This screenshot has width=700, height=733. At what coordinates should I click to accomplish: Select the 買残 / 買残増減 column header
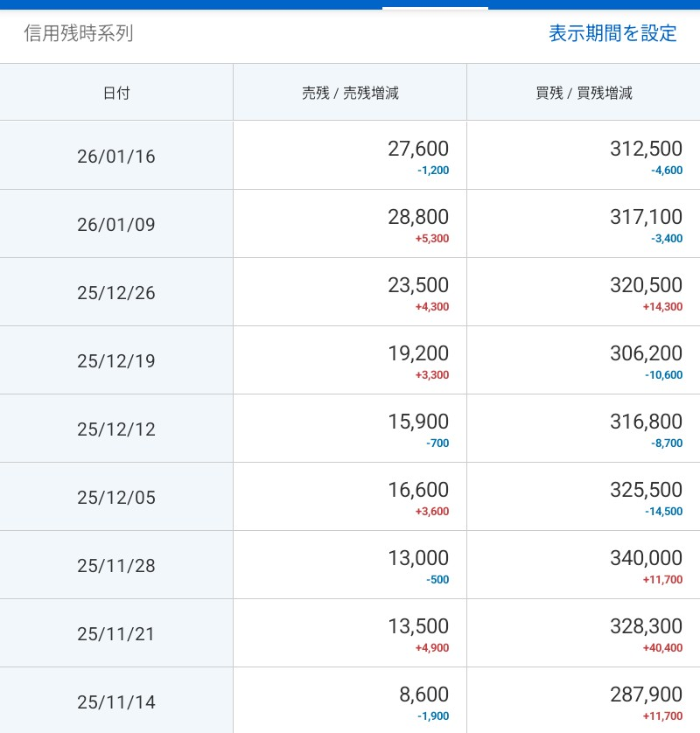[584, 93]
